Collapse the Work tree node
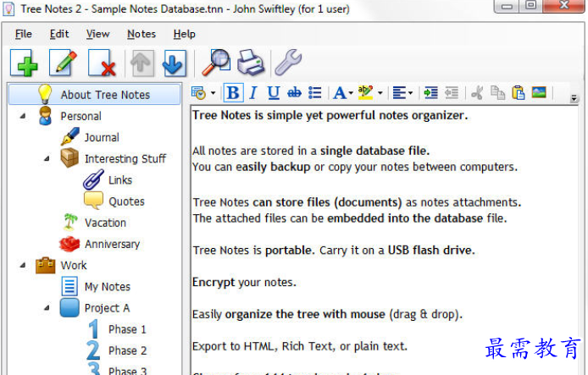The width and height of the screenshot is (588, 375). [23, 265]
